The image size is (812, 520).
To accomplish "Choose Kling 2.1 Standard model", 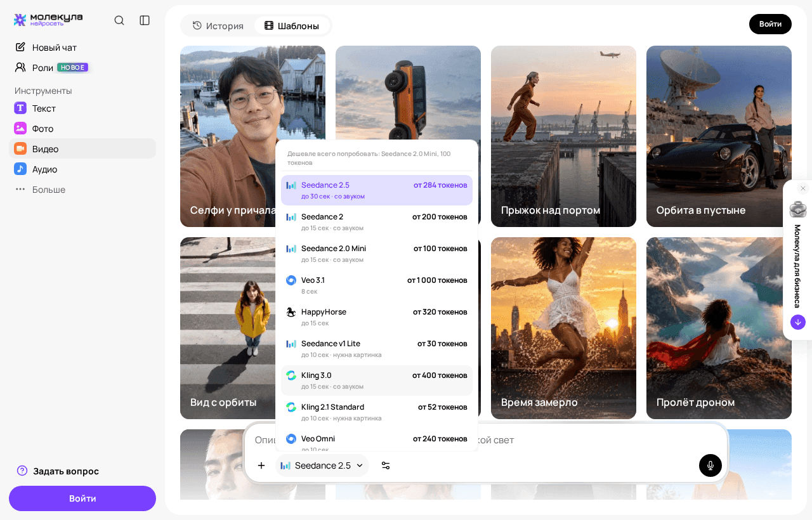I will click(377, 412).
